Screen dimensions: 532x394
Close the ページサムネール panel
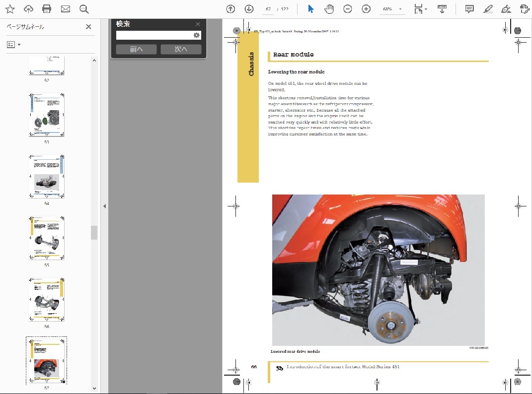[88, 27]
